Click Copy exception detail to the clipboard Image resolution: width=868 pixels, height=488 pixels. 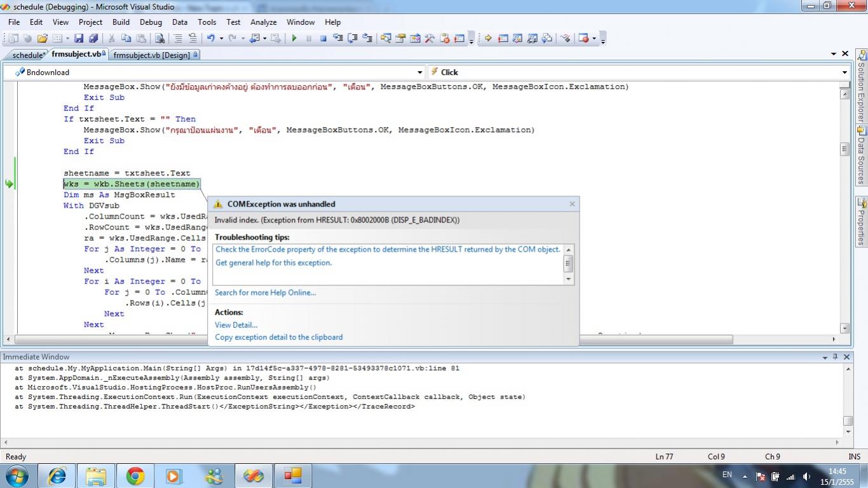[279, 337]
